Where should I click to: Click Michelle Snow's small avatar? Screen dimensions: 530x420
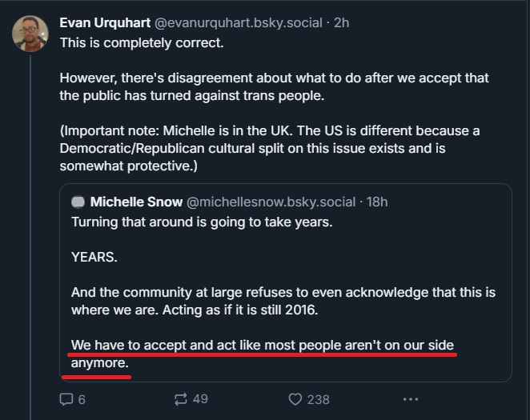pyautogui.click(x=78, y=202)
